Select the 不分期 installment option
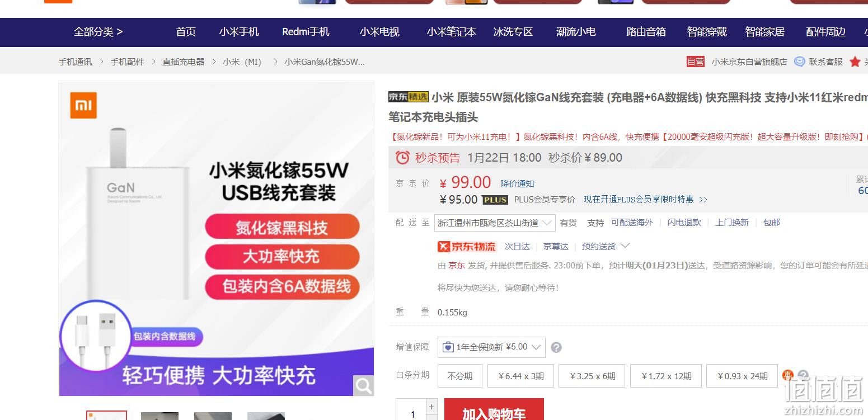This screenshot has width=868, height=420. click(x=460, y=376)
